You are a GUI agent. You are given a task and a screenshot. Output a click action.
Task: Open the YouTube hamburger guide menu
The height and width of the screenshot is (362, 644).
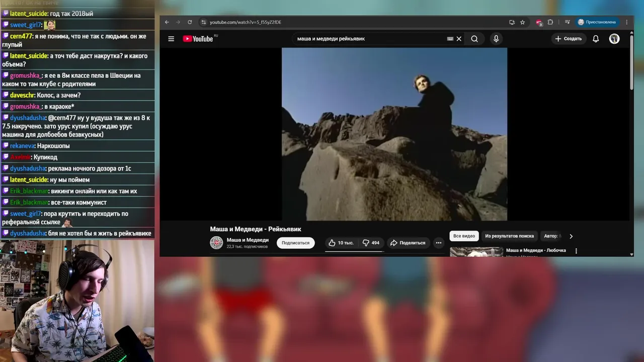[x=171, y=39]
